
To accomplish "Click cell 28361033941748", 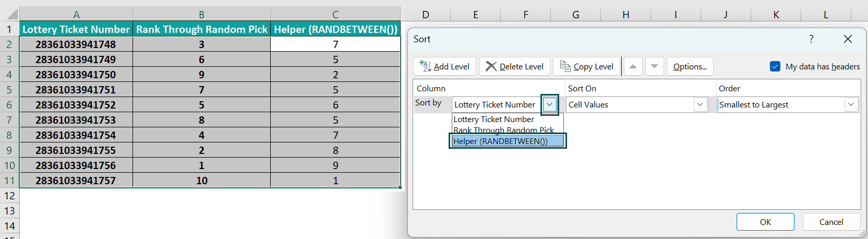I will 76,44.
